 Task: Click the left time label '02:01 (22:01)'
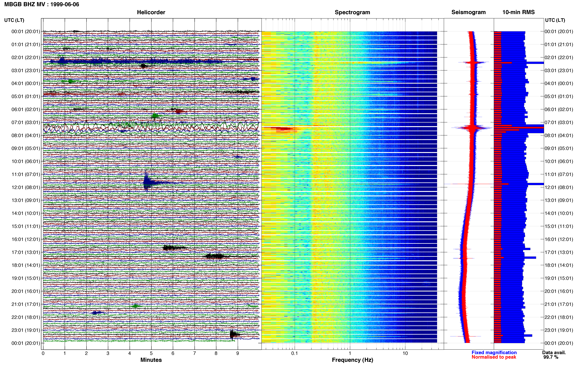(x=26, y=57)
